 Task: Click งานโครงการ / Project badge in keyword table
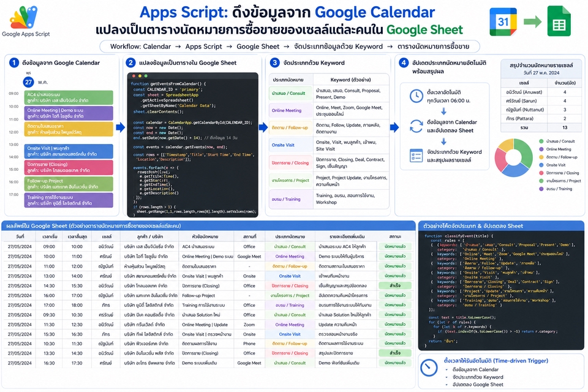pos(290,181)
